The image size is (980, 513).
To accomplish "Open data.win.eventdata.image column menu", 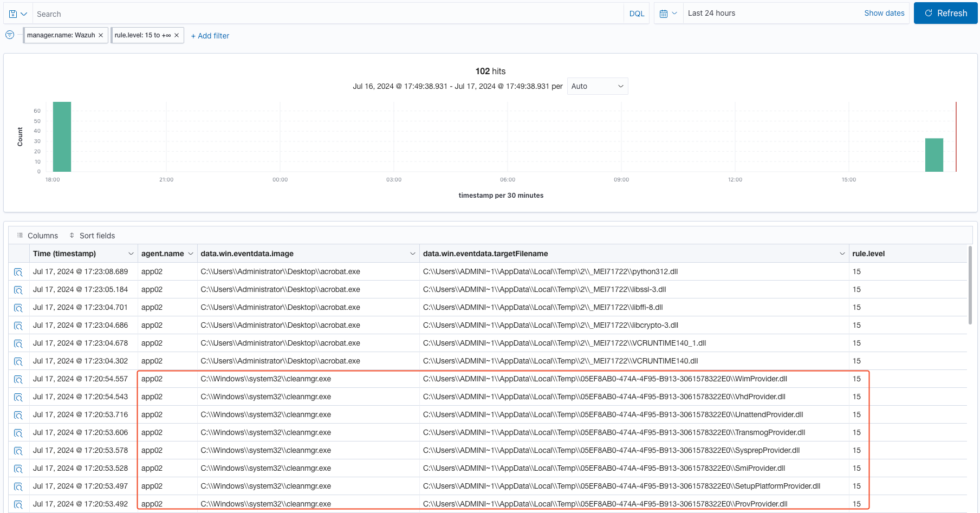I will [413, 254].
